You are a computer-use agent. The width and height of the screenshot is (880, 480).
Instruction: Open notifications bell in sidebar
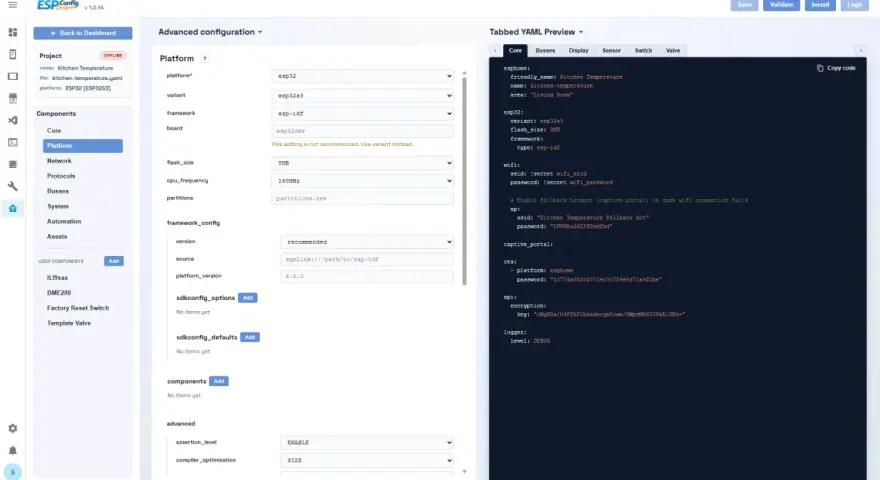coord(12,450)
